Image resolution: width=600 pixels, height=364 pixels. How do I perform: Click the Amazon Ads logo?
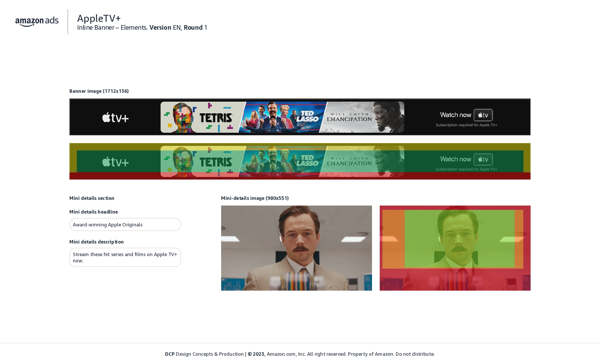click(x=37, y=21)
